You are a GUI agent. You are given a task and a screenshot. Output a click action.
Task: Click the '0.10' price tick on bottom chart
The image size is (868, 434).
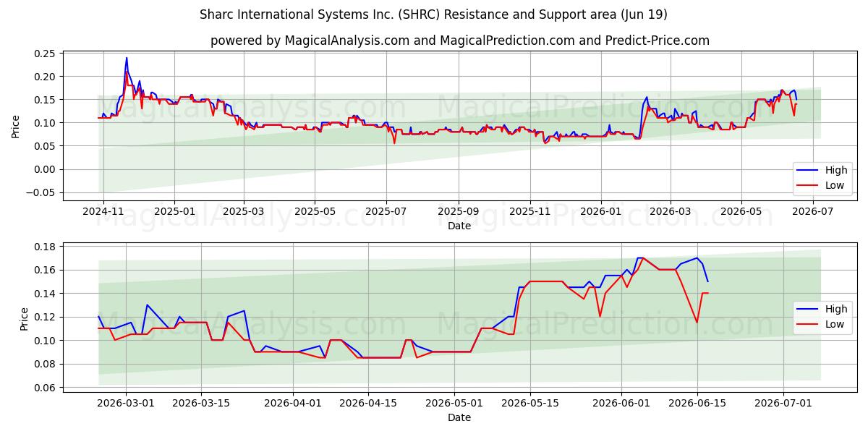45,341
